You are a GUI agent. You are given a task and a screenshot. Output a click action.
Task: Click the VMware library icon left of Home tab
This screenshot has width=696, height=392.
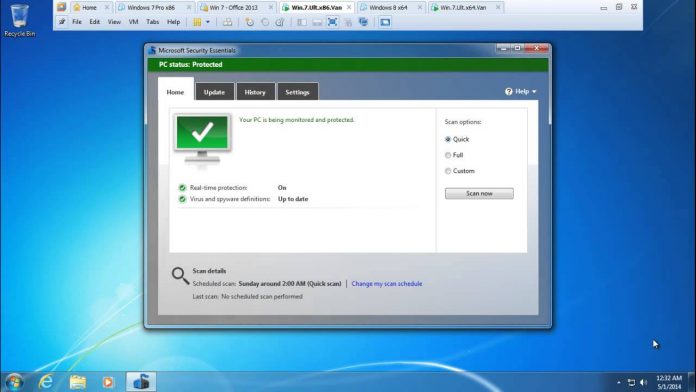point(61,7)
